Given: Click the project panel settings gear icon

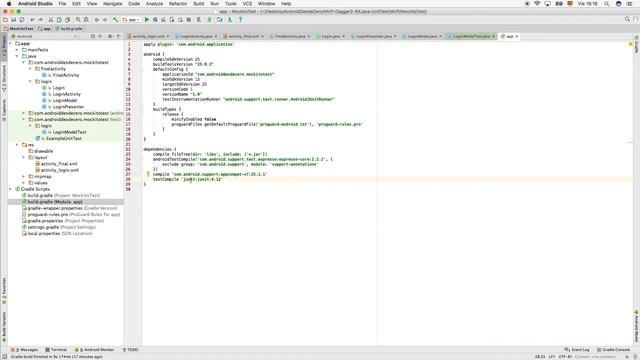Looking at the screenshot, I should point(110,36).
